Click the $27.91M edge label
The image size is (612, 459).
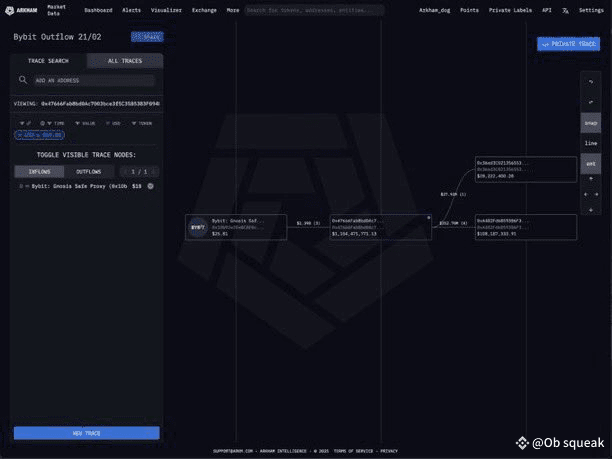453,194
